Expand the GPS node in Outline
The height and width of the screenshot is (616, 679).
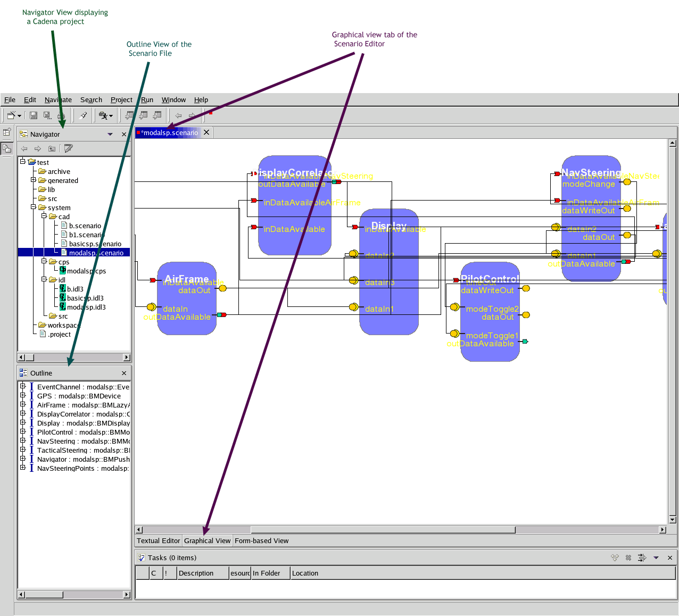point(23,396)
